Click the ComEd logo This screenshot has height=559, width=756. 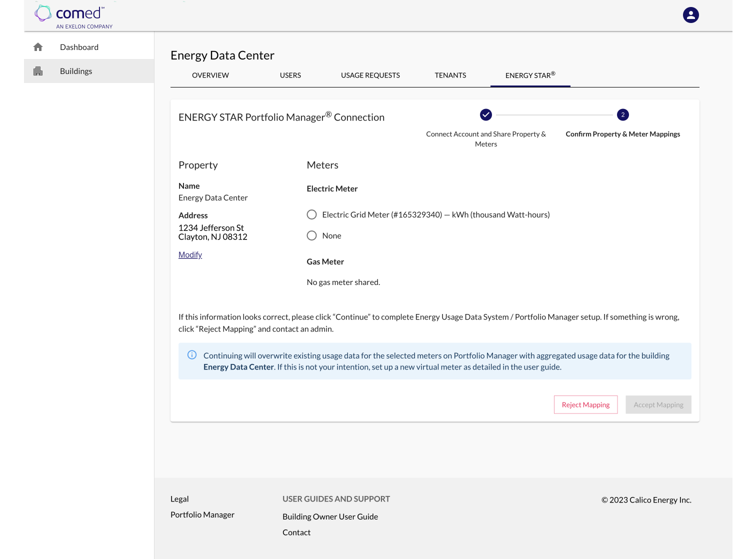click(x=73, y=17)
